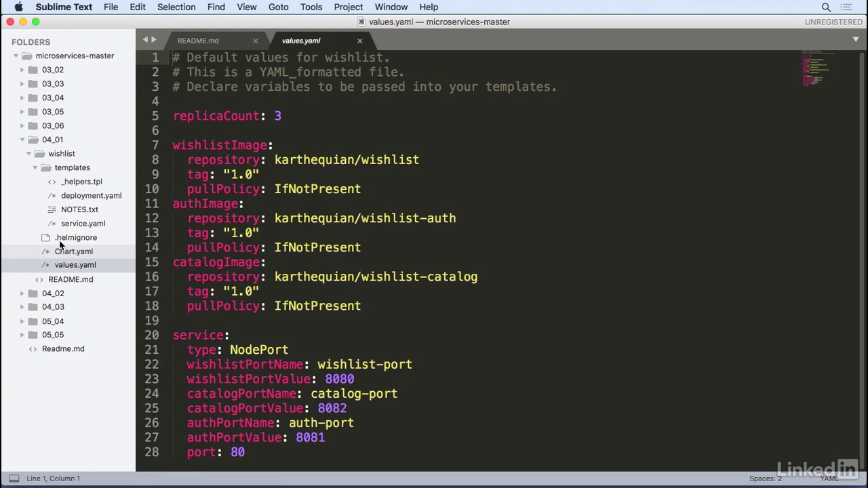868x488 pixels.
Task: Click the service.yaml file icon
Action: point(52,224)
